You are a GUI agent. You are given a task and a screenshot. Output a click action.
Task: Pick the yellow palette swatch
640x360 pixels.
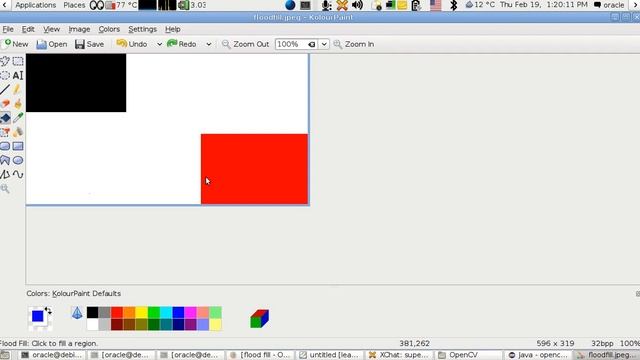(141, 312)
